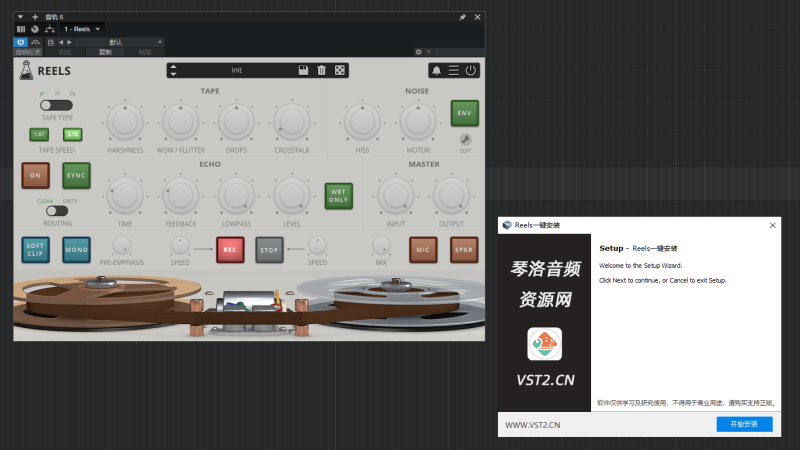
Task: Step through presets using the up/down arrows
Action: click(173, 70)
